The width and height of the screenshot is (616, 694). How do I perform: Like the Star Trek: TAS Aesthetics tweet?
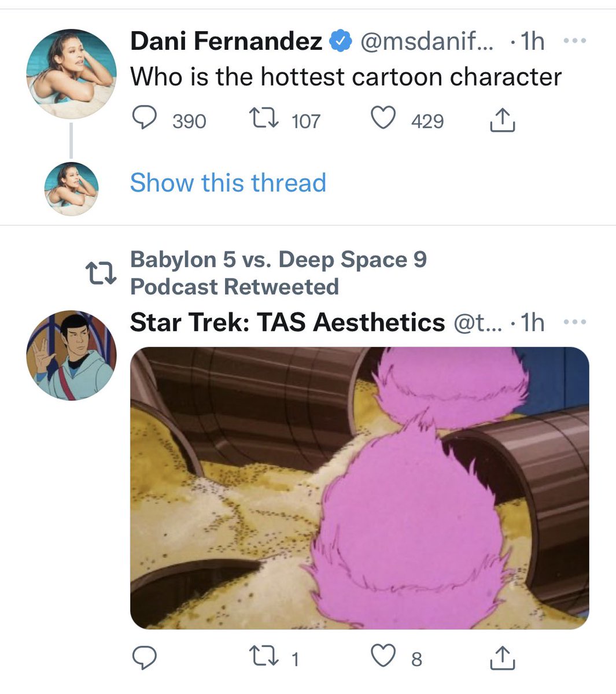tap(383, 658)
